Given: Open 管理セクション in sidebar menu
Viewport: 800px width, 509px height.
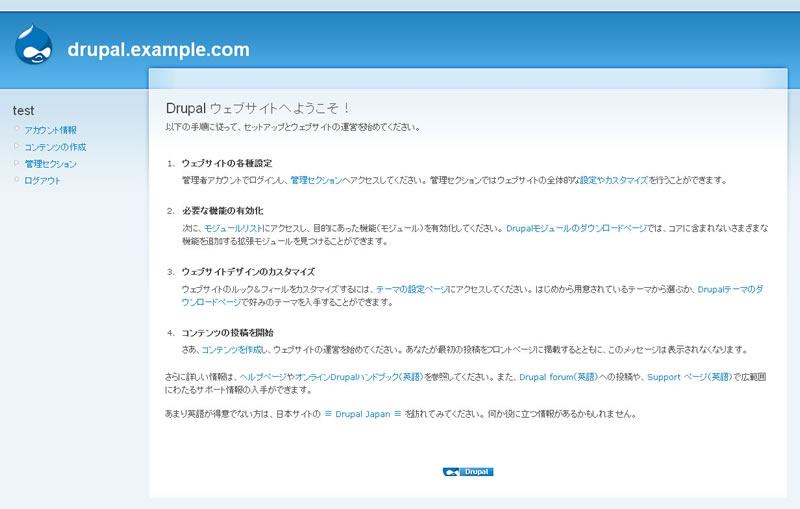Looking at the screenshot, I should coord(51,164).
